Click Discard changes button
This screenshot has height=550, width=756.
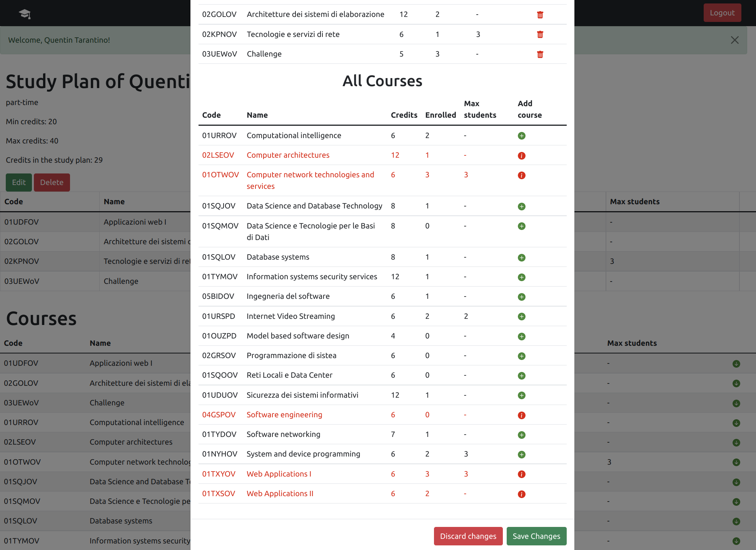point(468,536)
